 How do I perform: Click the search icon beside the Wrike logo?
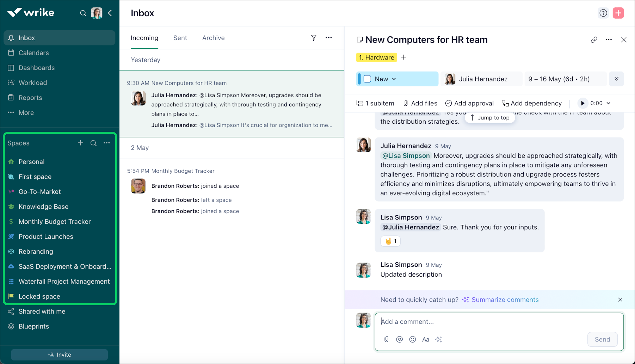click(x=83, y=13)
